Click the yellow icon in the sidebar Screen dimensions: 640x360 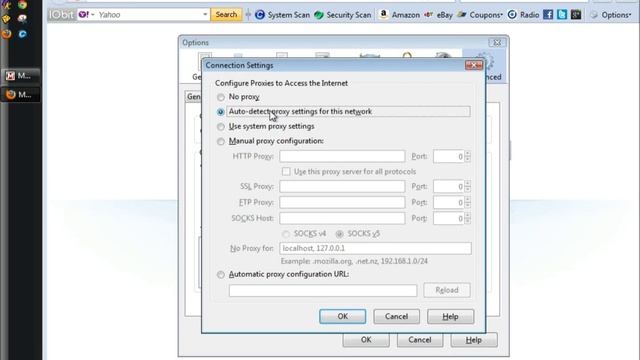coord(6,19)
